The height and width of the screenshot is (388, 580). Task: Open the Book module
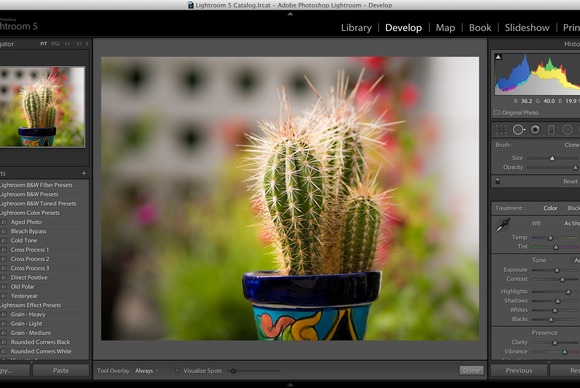480,28
